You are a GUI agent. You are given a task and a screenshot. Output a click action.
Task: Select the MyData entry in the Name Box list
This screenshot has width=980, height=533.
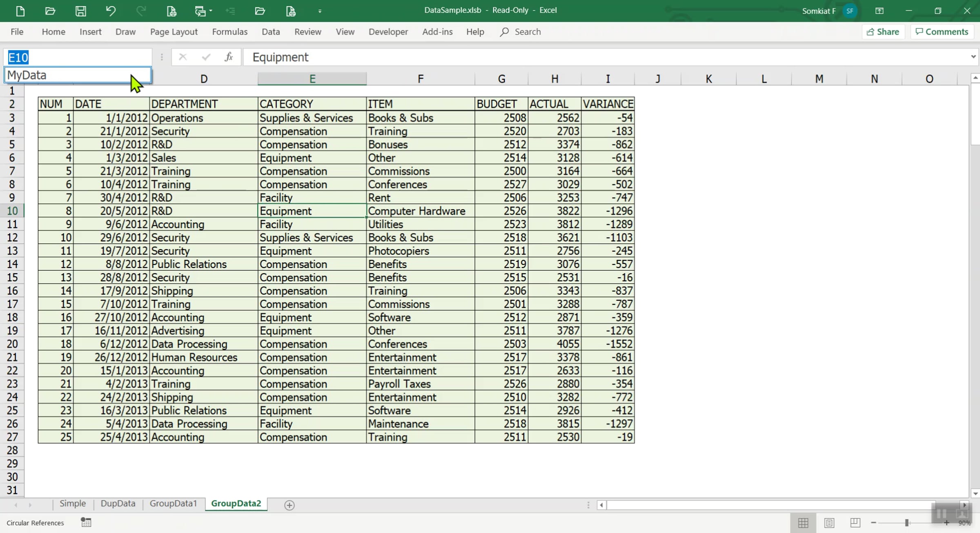coord(78,75)
